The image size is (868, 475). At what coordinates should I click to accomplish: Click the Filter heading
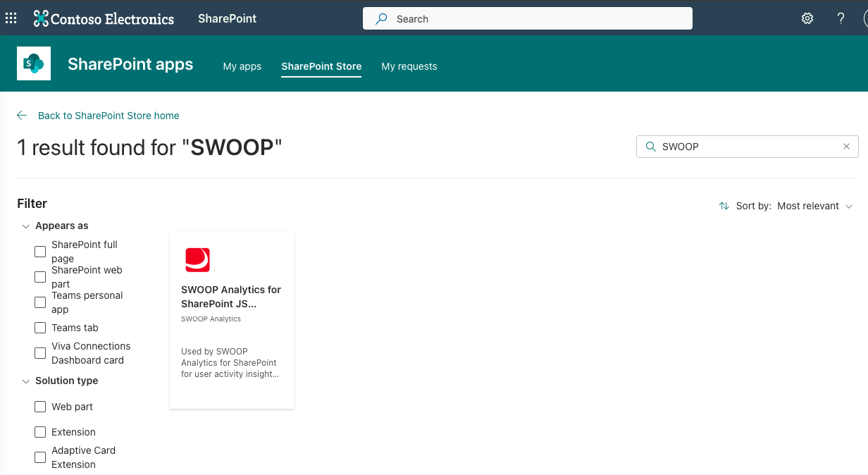click(32, 204)
